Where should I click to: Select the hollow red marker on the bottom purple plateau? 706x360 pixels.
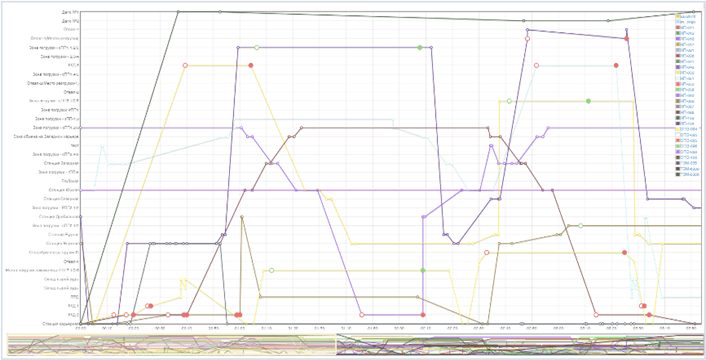click(362, 315)
